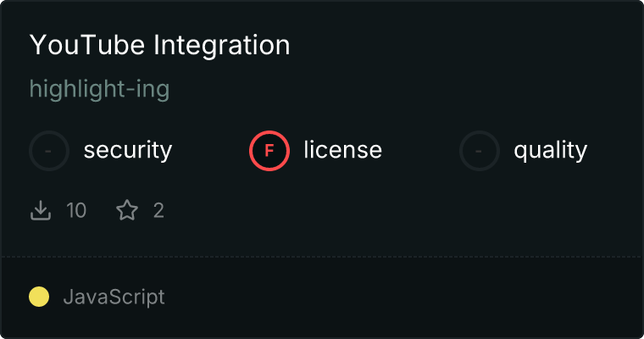The width and height of the screenshot is (644, 339).
Task: Select the security label
Action: point(127,151)
